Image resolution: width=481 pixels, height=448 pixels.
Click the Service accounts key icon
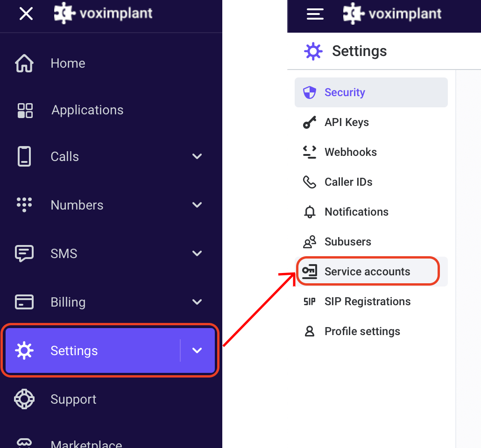click(309, 271)
